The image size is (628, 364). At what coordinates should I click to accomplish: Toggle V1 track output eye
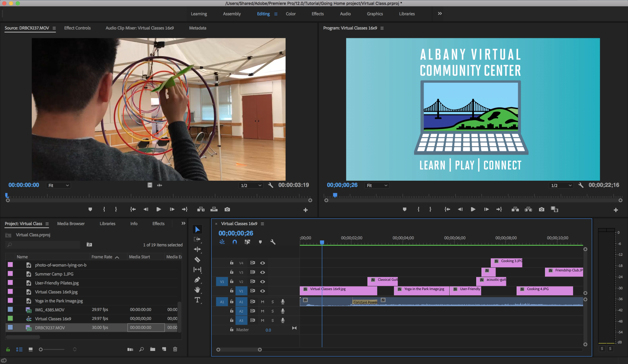point(262,291)
